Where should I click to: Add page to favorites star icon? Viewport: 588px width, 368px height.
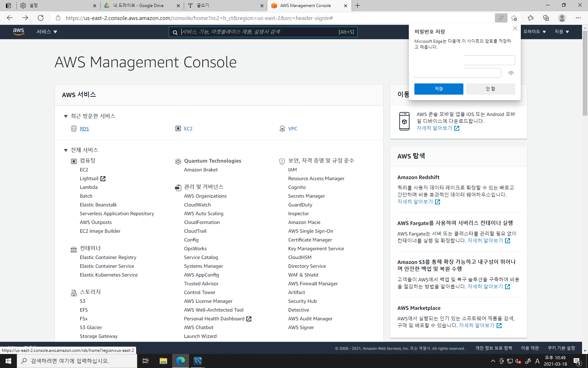pyautogui.click(x=514, y=18)
